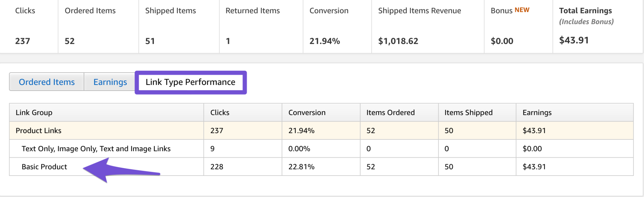644x197 pixels.
Task: Click the summary Clicks value 237
Action: coord(23,41)
